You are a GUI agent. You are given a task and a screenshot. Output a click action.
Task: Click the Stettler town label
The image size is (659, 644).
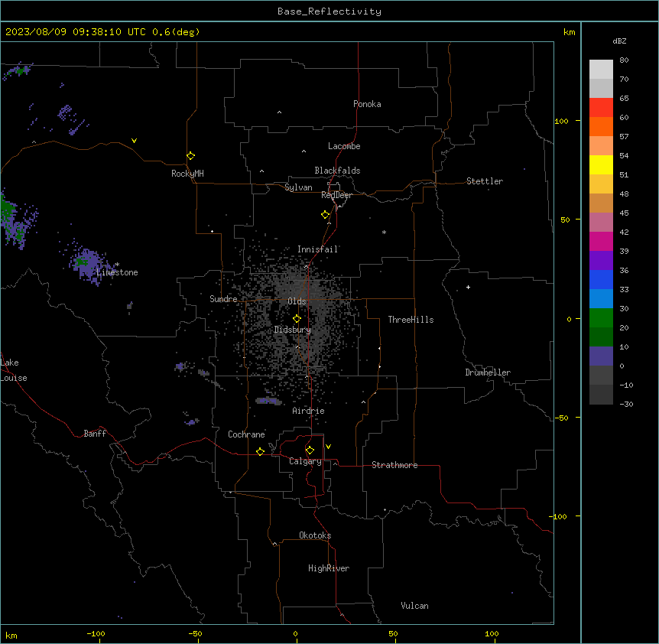[x=484, y=181]
